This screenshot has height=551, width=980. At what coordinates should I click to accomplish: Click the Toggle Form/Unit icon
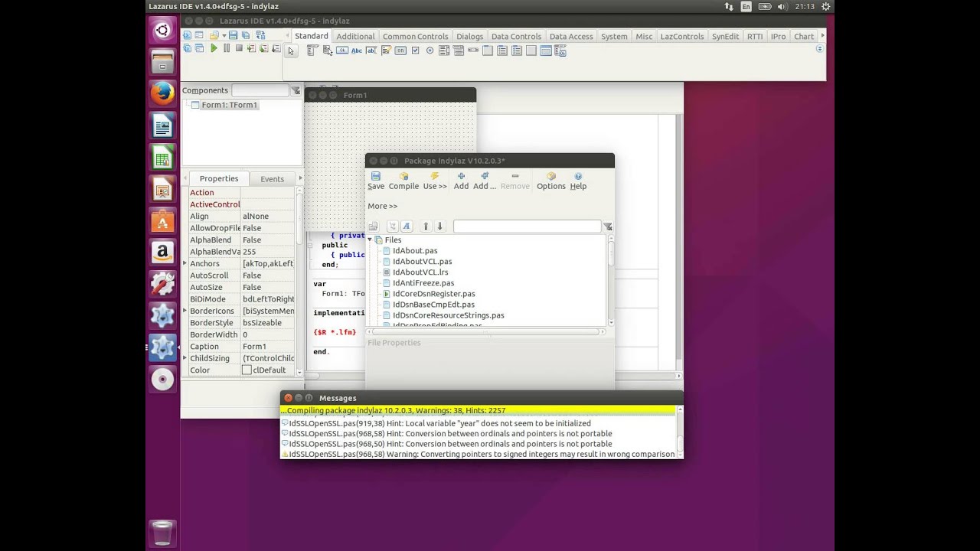(x=261, y=35)
